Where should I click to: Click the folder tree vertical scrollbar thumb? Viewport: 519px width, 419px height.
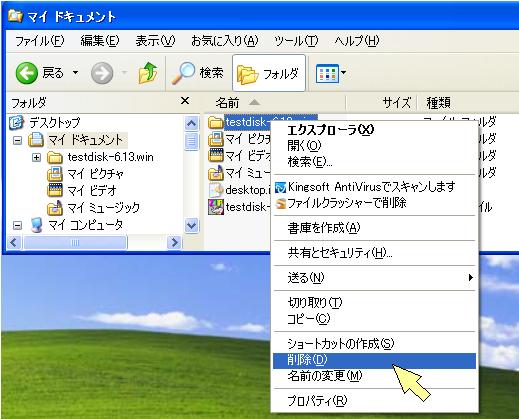[x=191, y=141]
